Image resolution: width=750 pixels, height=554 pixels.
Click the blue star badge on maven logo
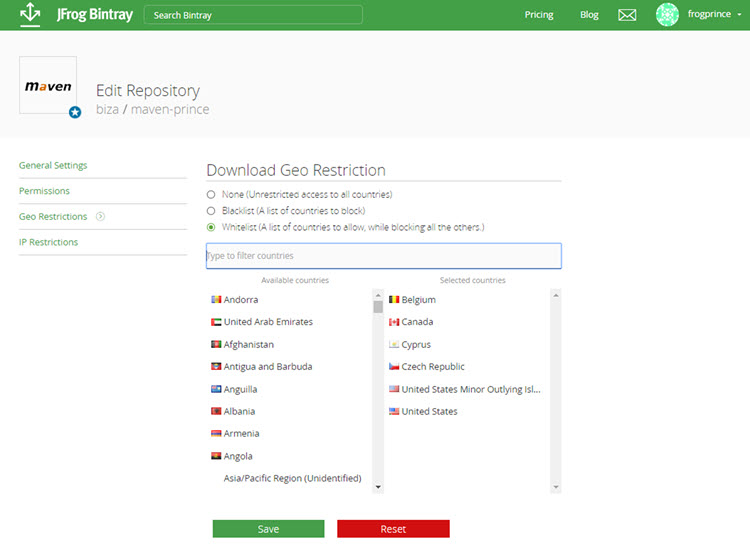point(75,112)
